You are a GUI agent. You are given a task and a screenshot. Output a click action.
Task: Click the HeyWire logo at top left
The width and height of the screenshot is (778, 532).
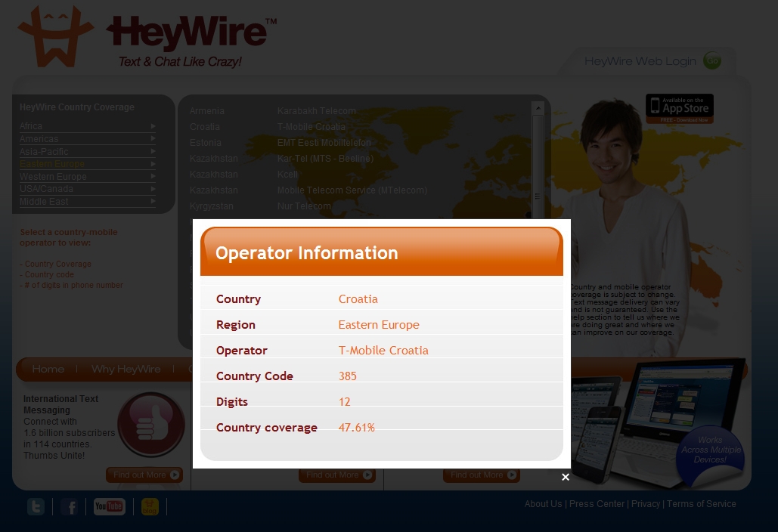147,38
